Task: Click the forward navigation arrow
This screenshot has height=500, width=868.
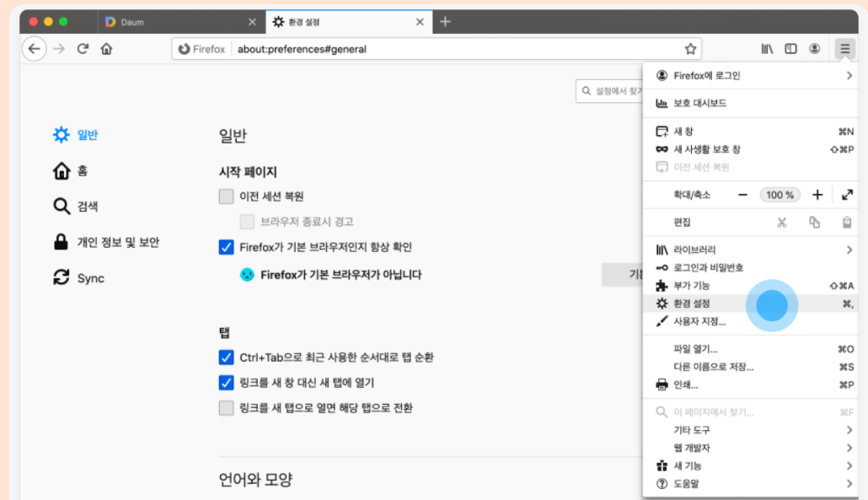Action: click(59, 49)
